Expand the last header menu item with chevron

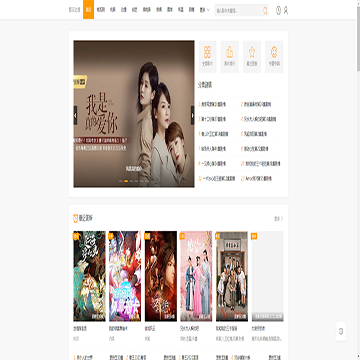point(204,10)
